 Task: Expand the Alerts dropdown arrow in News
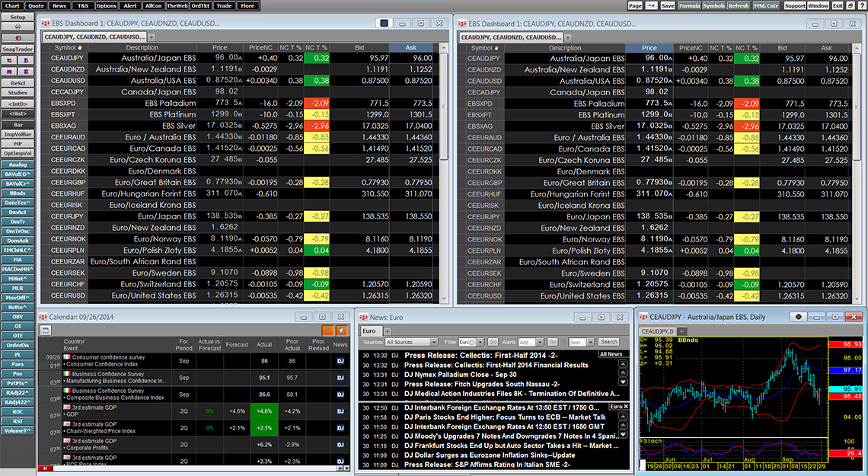(x=541, y=342)
